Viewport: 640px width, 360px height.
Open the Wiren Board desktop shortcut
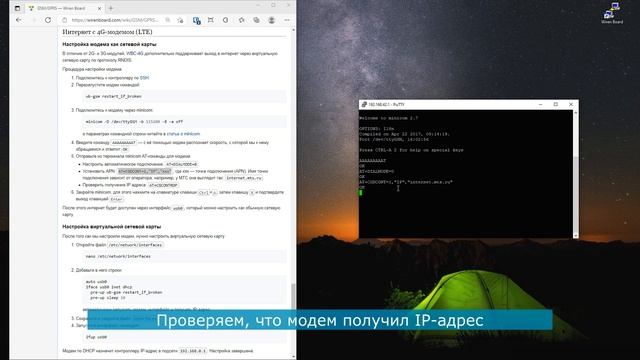[x=612, y=13]
